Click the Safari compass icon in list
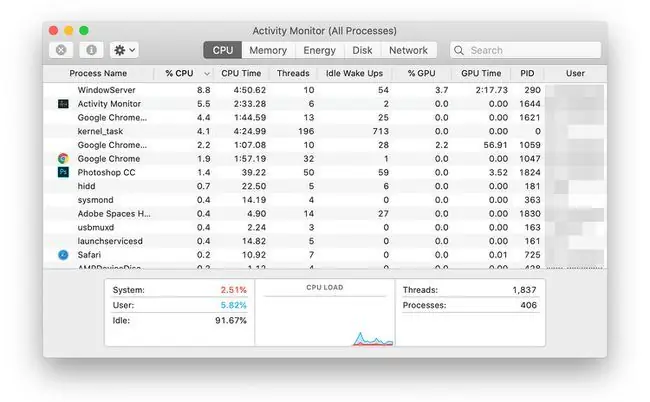 pyautogui.click(x=63, y=255)
